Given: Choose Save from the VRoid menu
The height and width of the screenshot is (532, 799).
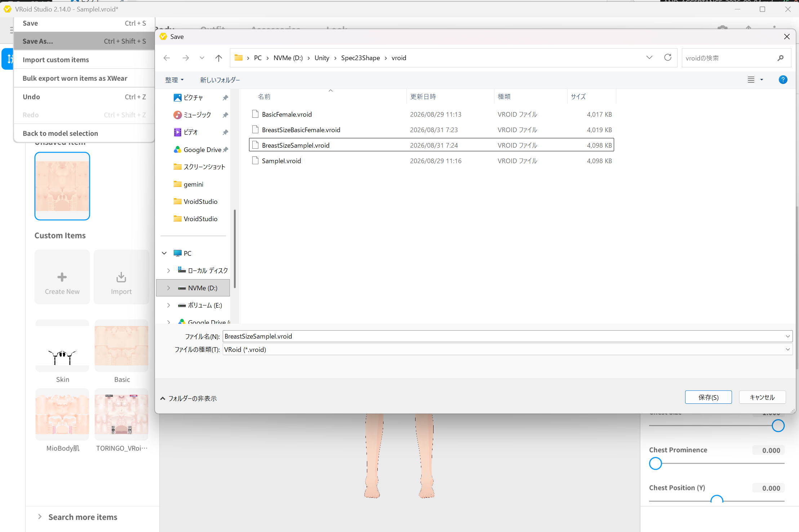Looking at the screenshot, I should pos(84,23).
